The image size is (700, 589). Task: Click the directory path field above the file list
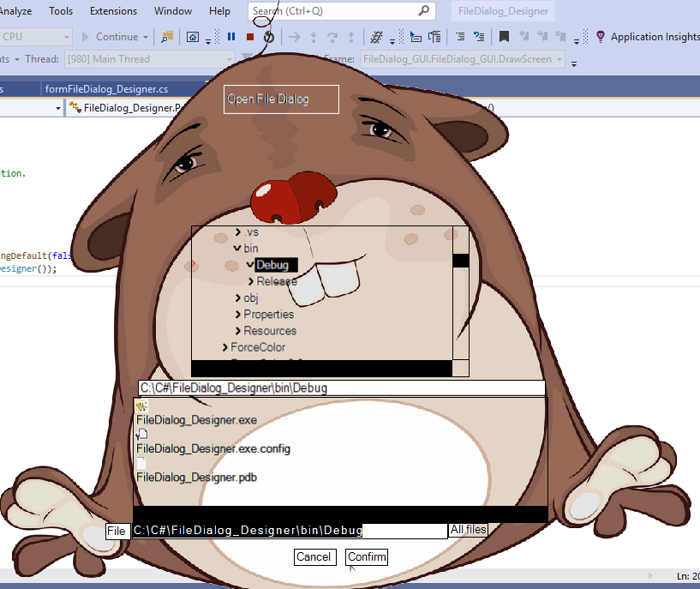click(342, 388)
